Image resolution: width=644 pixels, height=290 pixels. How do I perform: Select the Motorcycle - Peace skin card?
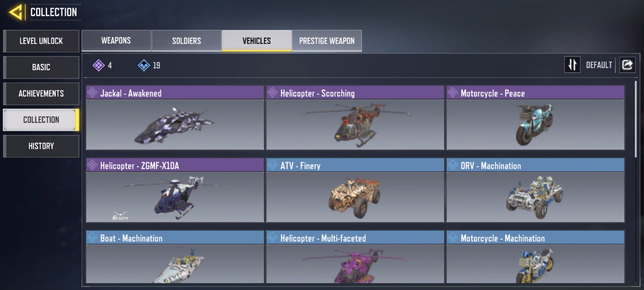click(535, 118)
